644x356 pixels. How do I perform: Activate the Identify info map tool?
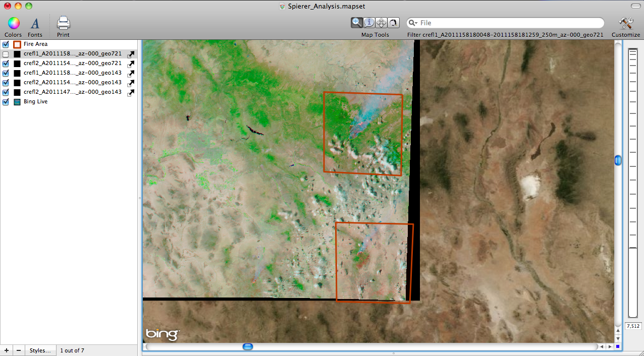click(369, 22)
